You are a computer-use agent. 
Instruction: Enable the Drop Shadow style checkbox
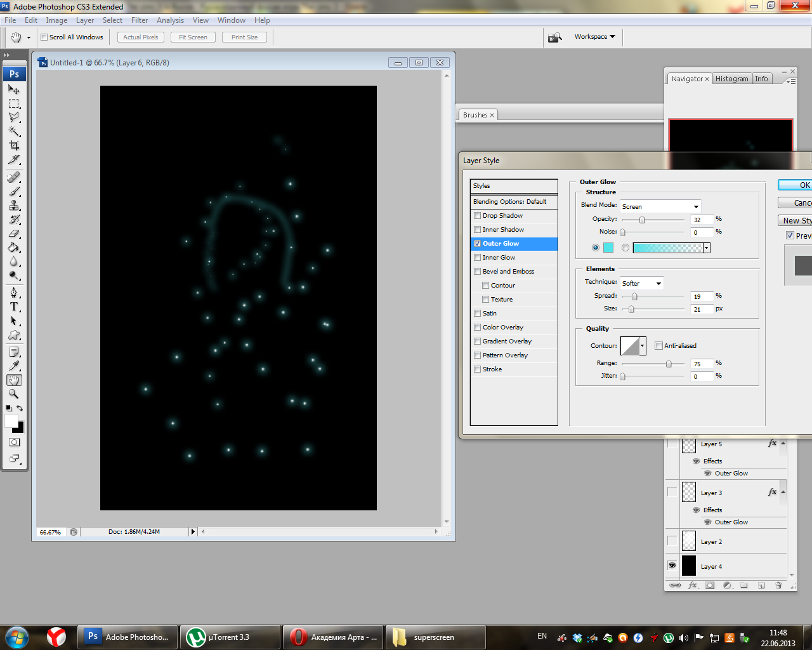(x=477, y=216)
